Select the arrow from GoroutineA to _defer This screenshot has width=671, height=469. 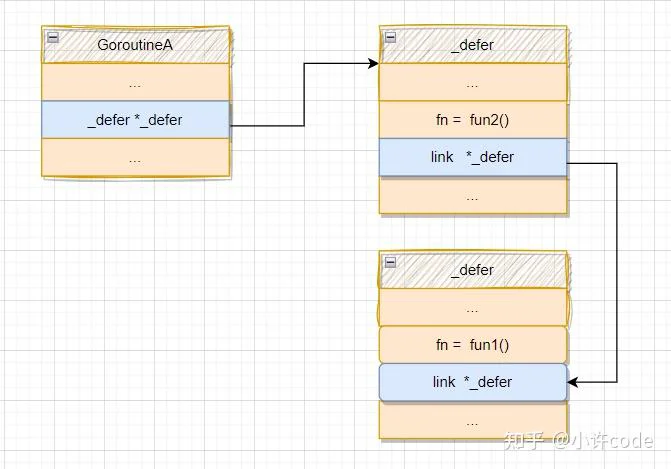coord(304,95)
